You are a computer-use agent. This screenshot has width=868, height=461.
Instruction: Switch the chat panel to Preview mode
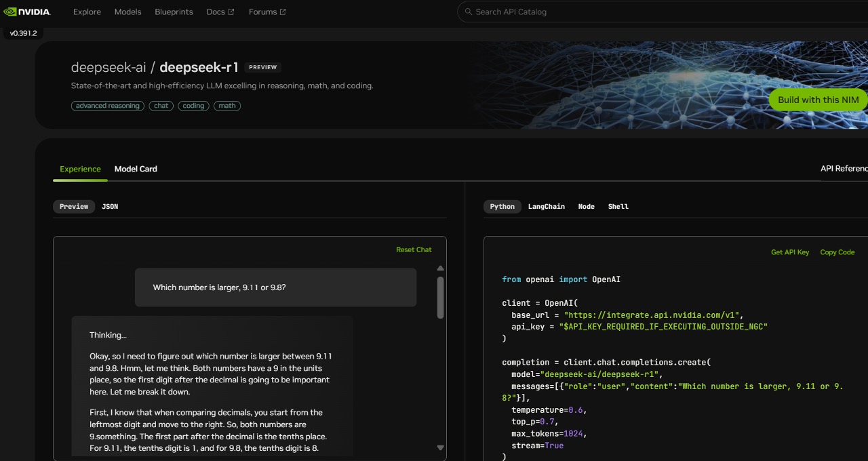point(73,206)
